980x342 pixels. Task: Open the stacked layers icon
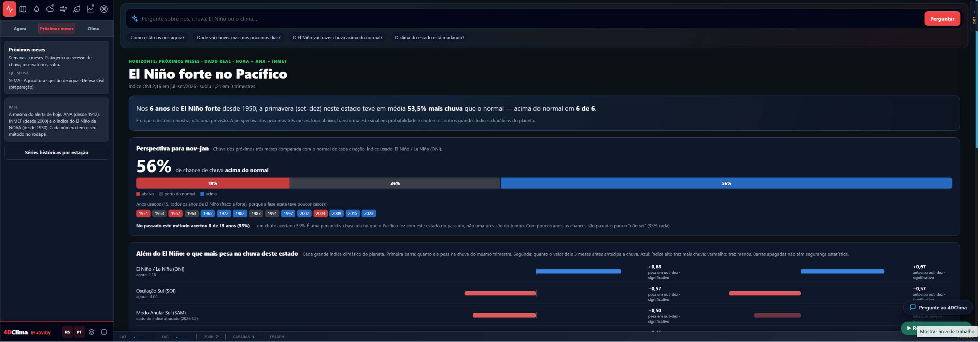[92, 332]
